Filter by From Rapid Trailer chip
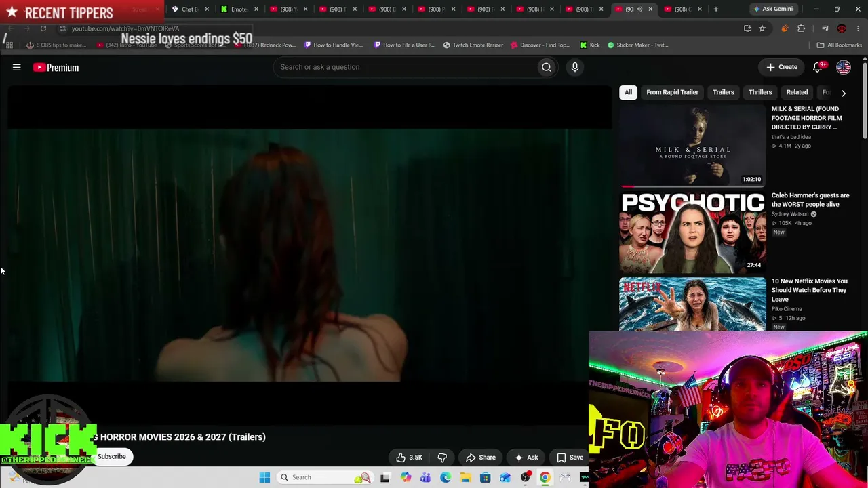 [x=672, y=92]
